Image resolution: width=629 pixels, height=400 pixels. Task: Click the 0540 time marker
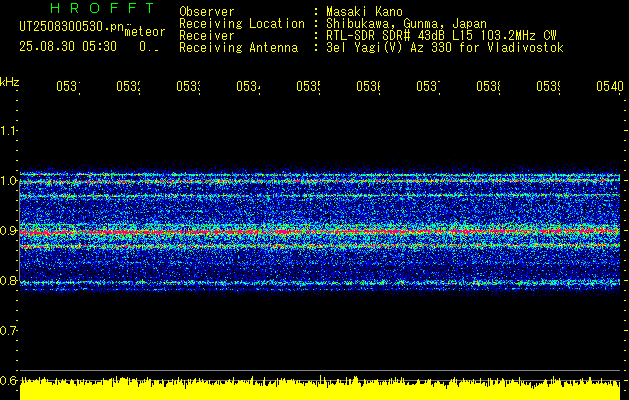[x=610, y=86]
